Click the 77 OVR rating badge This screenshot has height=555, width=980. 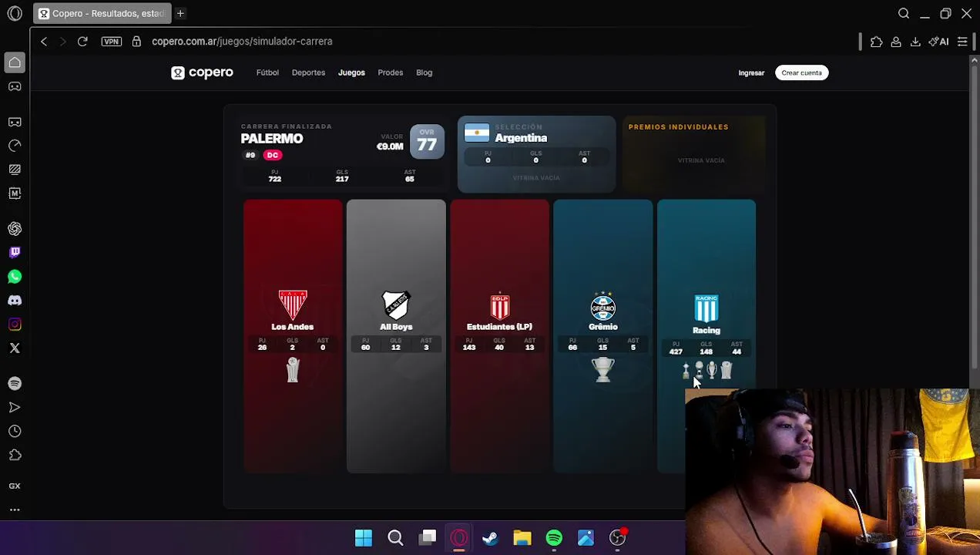pyautogui.click(x=427, y=142)
